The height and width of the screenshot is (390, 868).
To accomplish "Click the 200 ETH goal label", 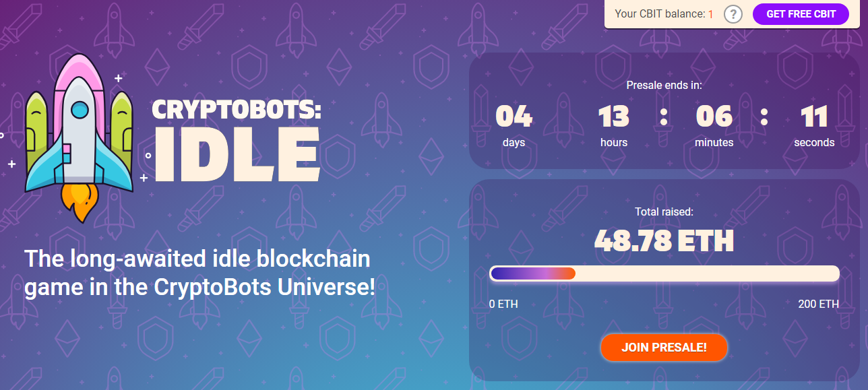I will pos(818,304).
